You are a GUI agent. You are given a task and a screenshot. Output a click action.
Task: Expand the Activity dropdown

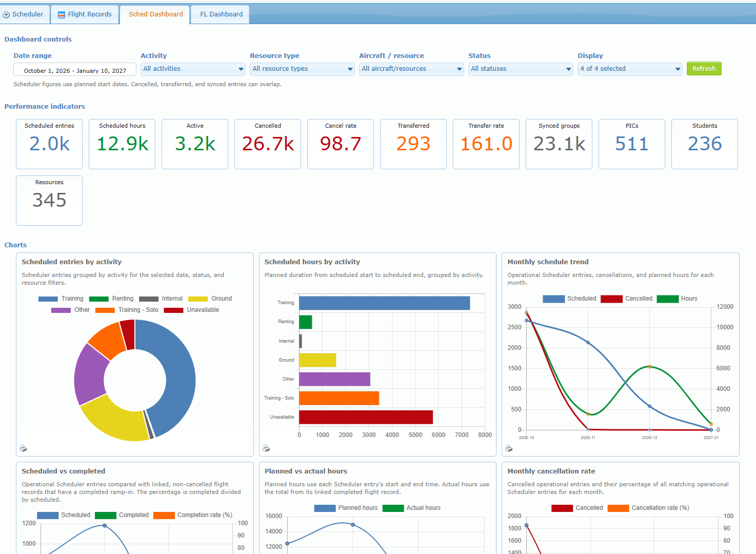pos(193,69)
